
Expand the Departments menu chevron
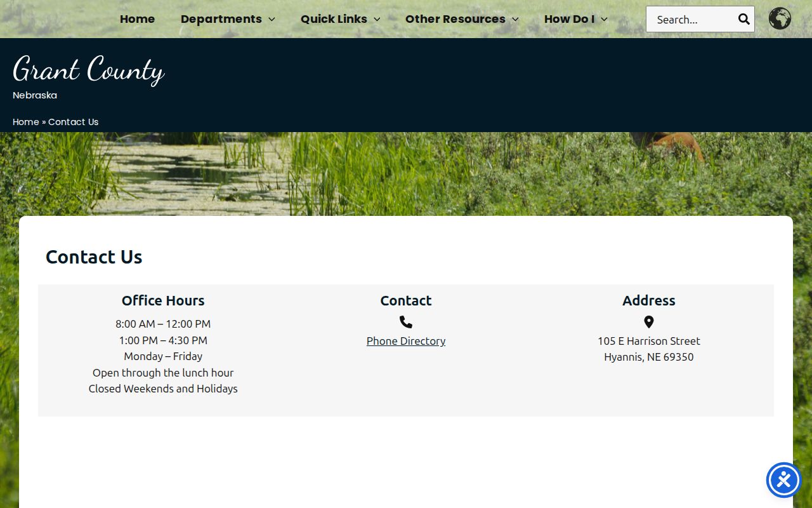coord(272,19)
